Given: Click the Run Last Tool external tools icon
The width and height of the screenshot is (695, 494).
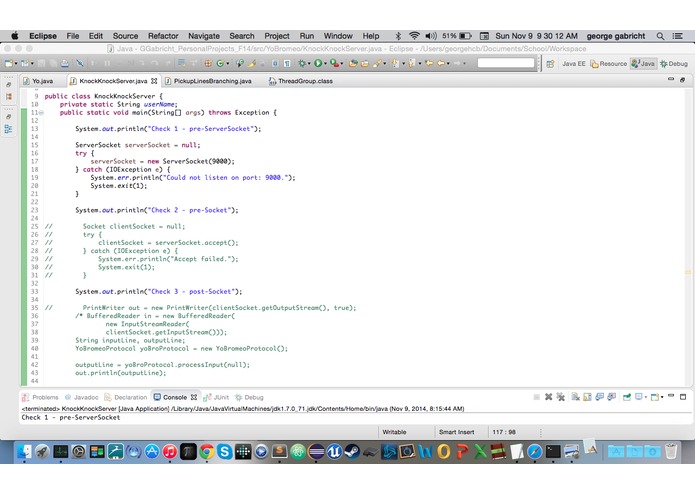Looking at the screenshot, I should point(333,63).
